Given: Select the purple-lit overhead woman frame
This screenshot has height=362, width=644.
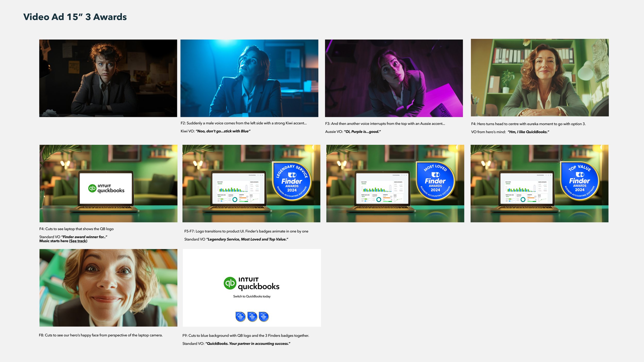Looking at the screenshot, I should pos(394,78).
